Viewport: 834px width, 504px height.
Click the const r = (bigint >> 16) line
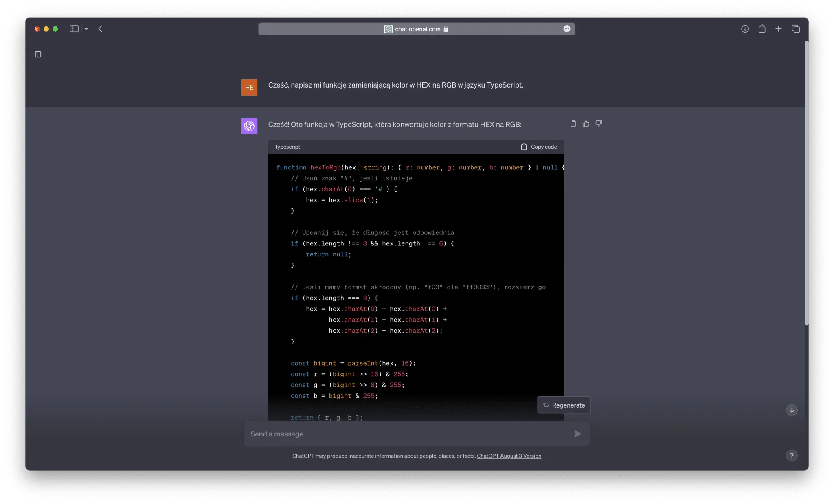click(349, 374)
